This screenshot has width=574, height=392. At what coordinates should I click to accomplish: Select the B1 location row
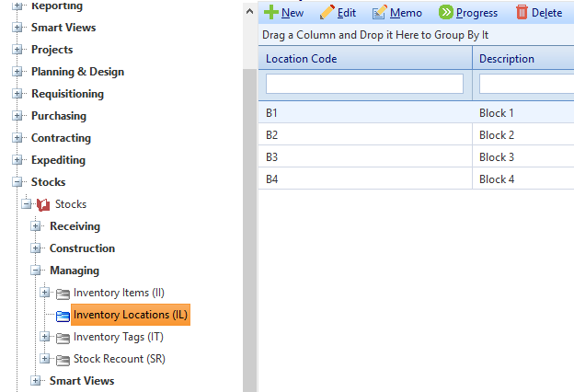point(416,113)
